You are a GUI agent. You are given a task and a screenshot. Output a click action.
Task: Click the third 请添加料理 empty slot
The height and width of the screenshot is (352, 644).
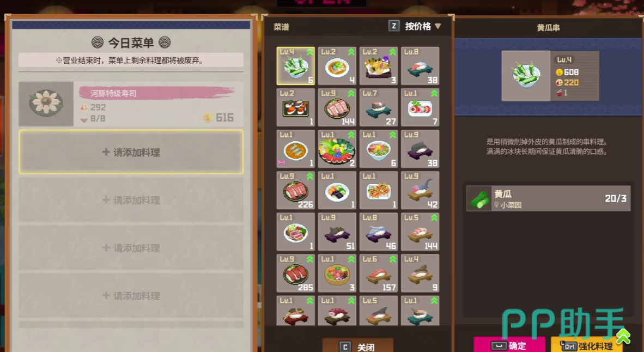[x=131, y=248]
